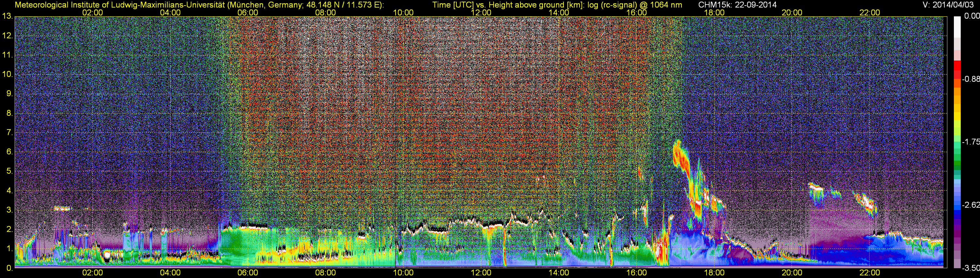The image size is (980, 278).
Task: Click the height axis label '10.'
Action: pos(7,74)
